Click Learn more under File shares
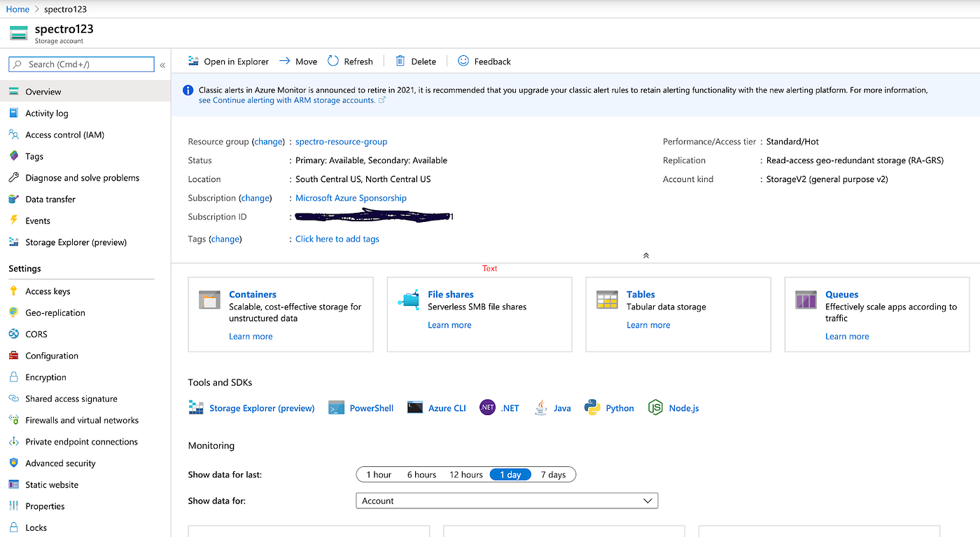The height and width of the screenshot is (537, 980). tap(449, 325)
